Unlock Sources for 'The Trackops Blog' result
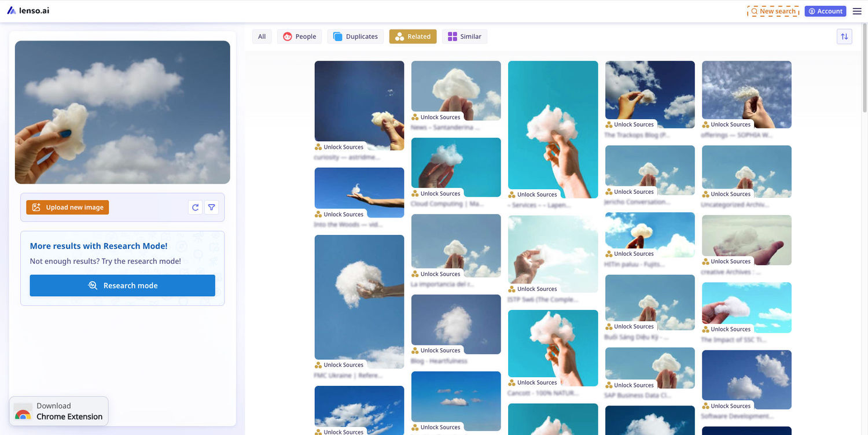Viewport: 868px width, 435px height. [x=630, y=124]
